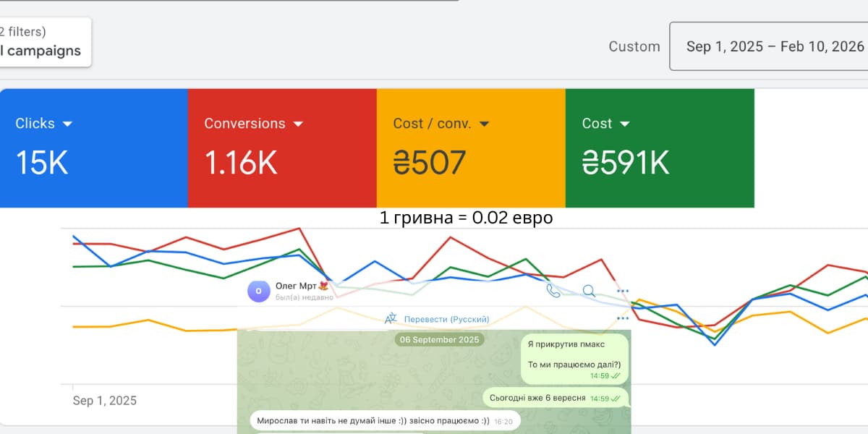Select the blue Clicks scorecard value
The image size is (868, 434).
click(42, 163)
